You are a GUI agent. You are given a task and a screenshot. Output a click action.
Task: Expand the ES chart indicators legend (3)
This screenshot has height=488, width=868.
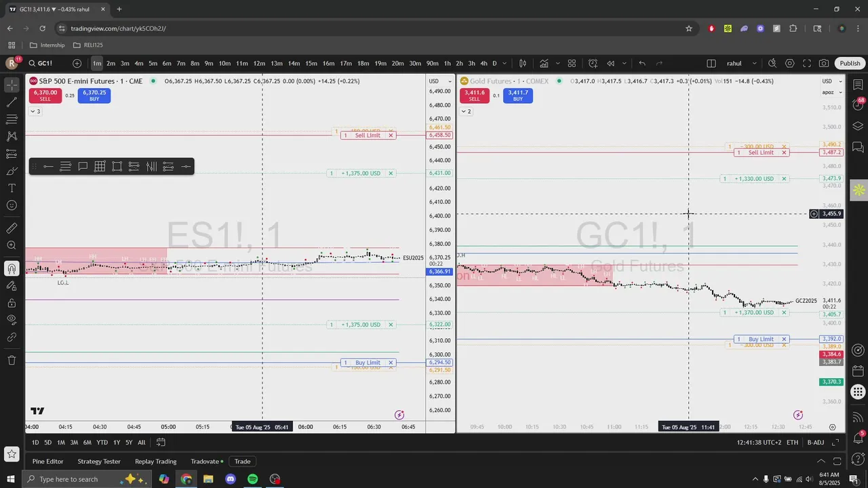[x=35, y=111]
